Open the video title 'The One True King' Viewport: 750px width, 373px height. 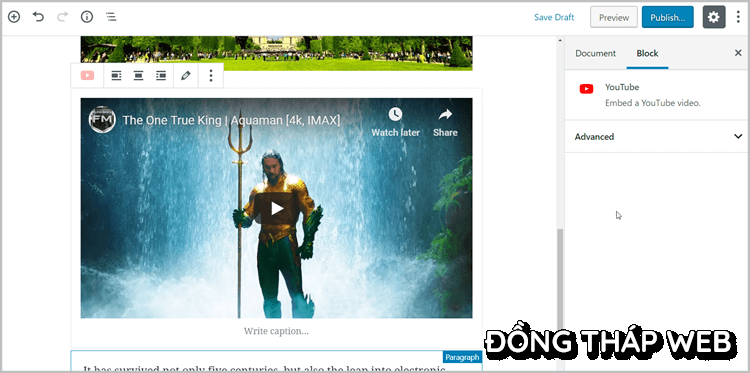231,120
